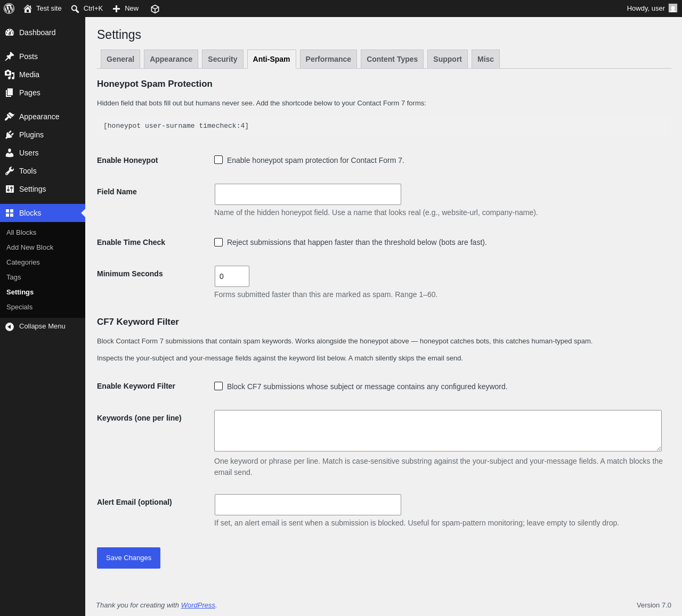Open the Ctrl+K search magnifier icon
This screenshot has height=616, width=682.
point(75,9)
